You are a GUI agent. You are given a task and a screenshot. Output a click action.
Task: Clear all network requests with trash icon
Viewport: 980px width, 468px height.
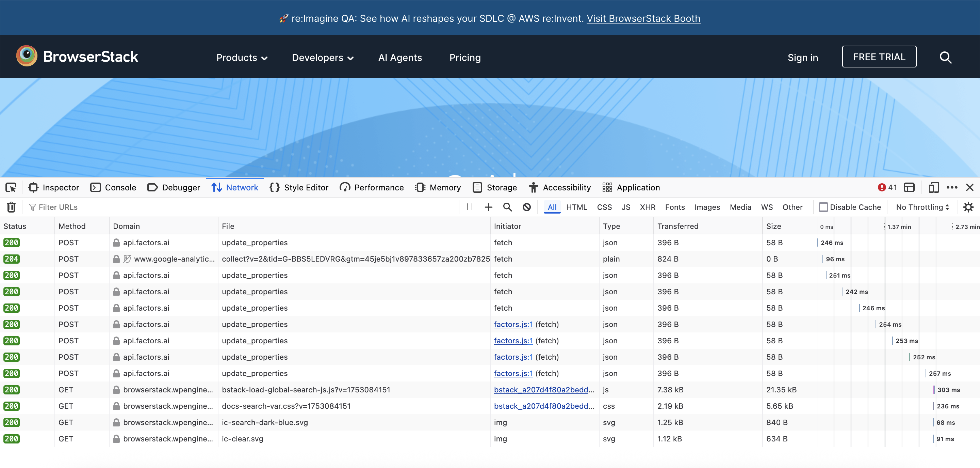[11, 207]
